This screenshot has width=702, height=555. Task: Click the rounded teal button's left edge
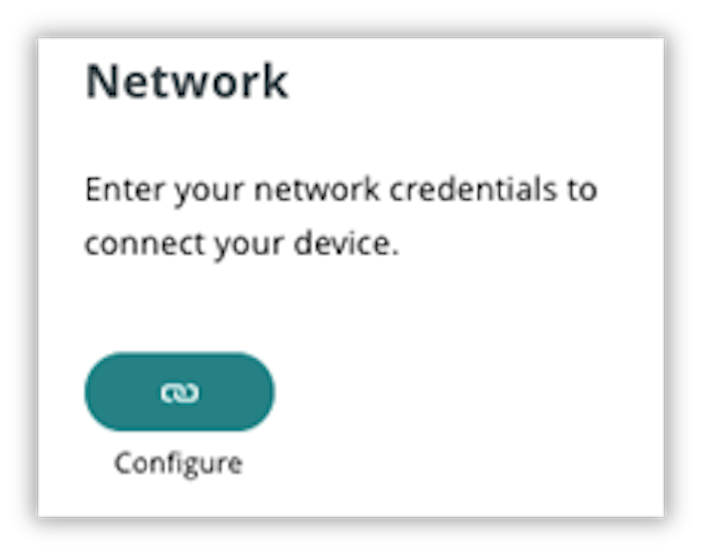coord(90,392)
